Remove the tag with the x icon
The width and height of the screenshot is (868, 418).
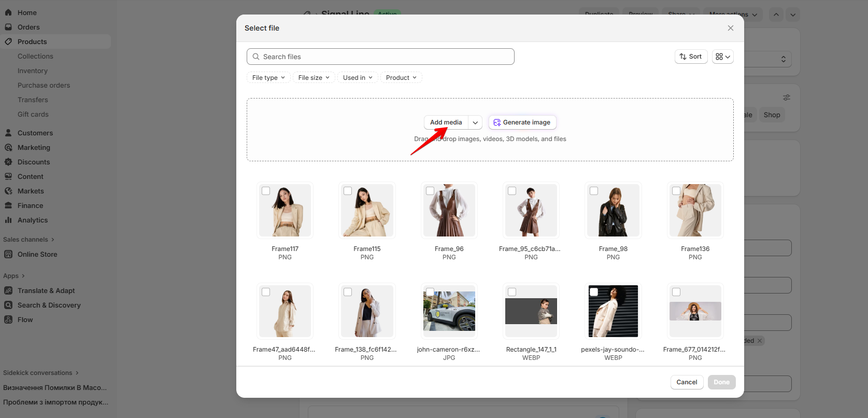(760, 341)
